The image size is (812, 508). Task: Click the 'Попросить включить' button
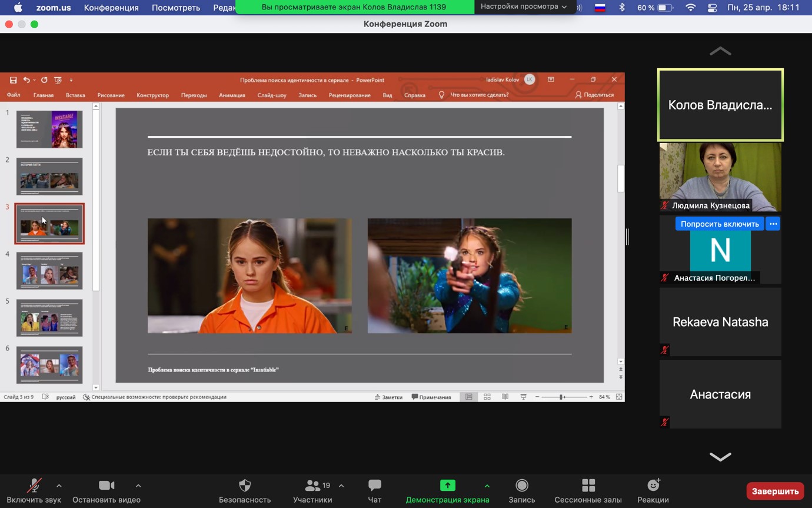click(x=720, y=224)
